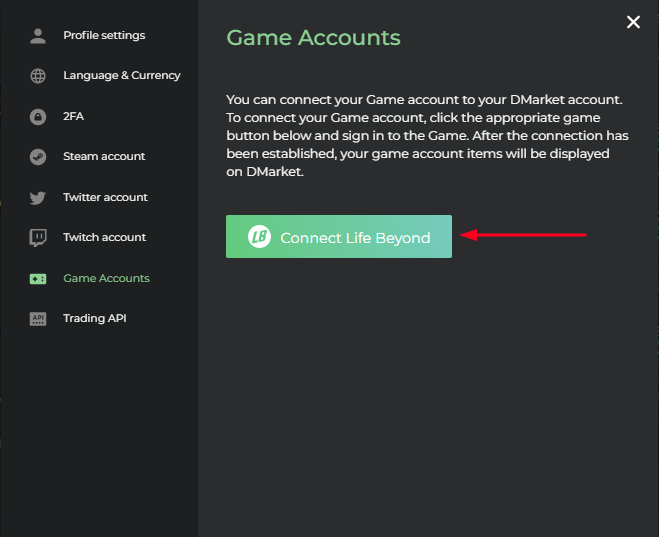This screenshot has height=537, width=659.
Task: Open the Twitter account section
Action: tap(105, 197)
